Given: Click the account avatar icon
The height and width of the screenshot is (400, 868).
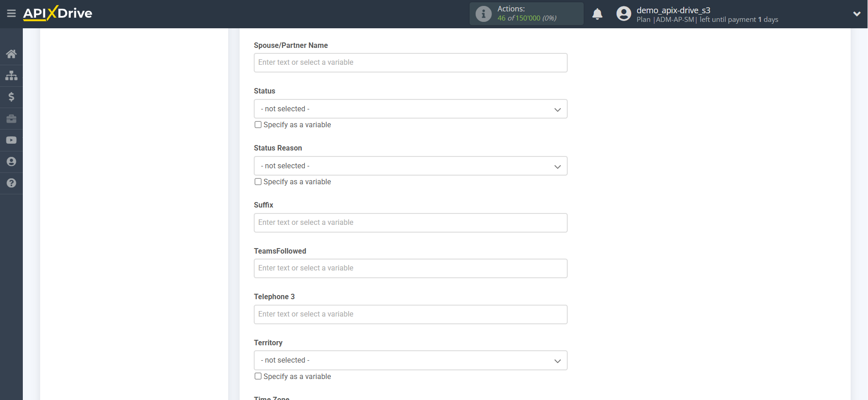Looking at the screenshot, I should pos(623,14).
